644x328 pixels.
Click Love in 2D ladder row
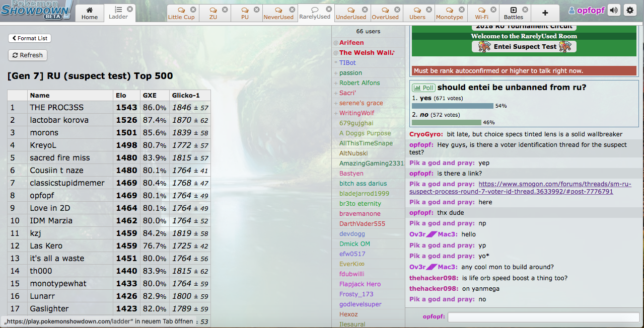tap(109, 208)
